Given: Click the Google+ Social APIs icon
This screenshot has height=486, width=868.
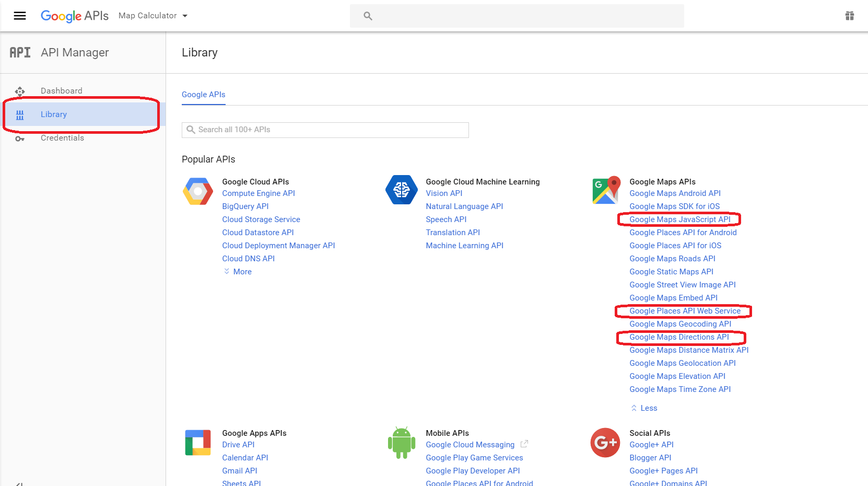Looking at the screenshot, I should pyautogui.click(x=605, y=443).
